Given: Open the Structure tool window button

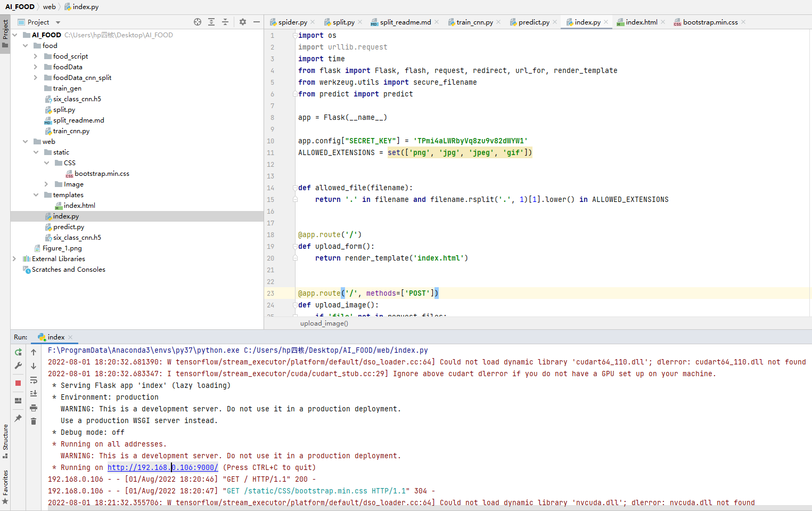Looking at the screenshot, I should [5, 442].
